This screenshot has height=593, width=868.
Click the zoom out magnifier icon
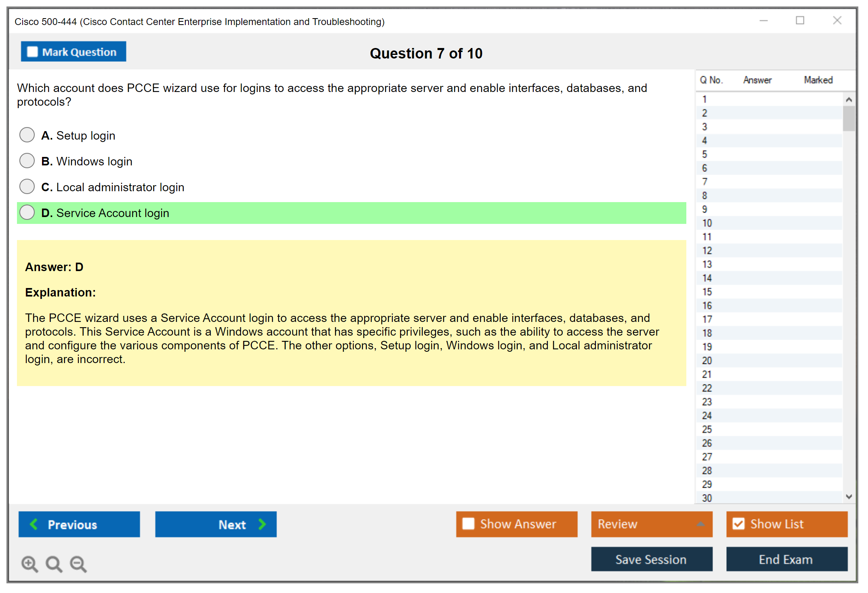coord(78,564)
